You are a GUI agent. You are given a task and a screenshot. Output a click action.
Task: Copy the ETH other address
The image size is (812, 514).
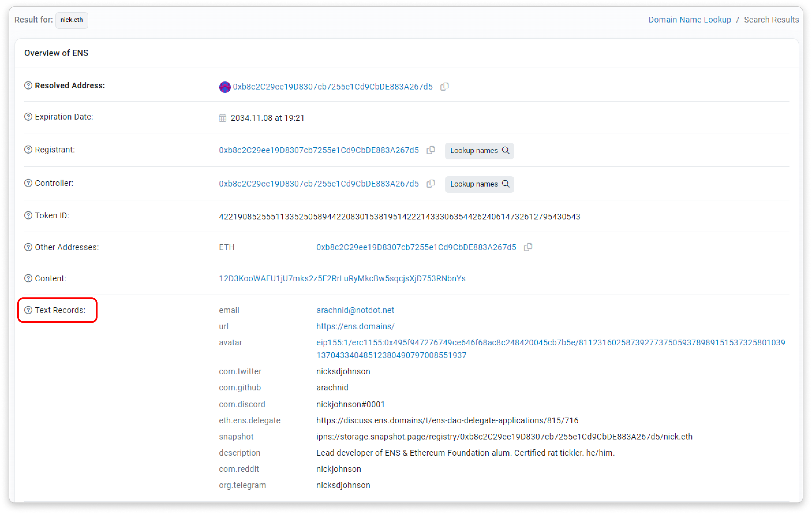(x=528, y=247)
